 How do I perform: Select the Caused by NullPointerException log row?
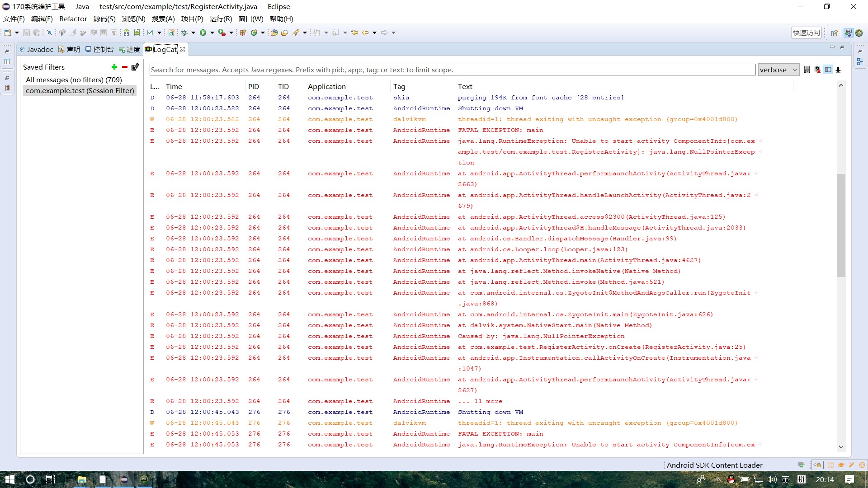pos(470,336)
